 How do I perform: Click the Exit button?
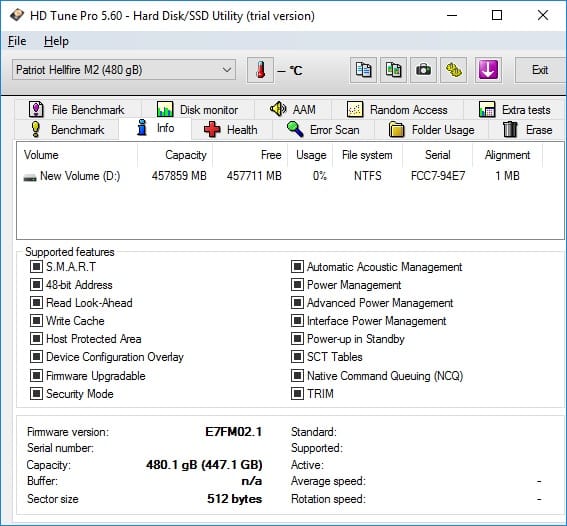click(x=540, y=70)
